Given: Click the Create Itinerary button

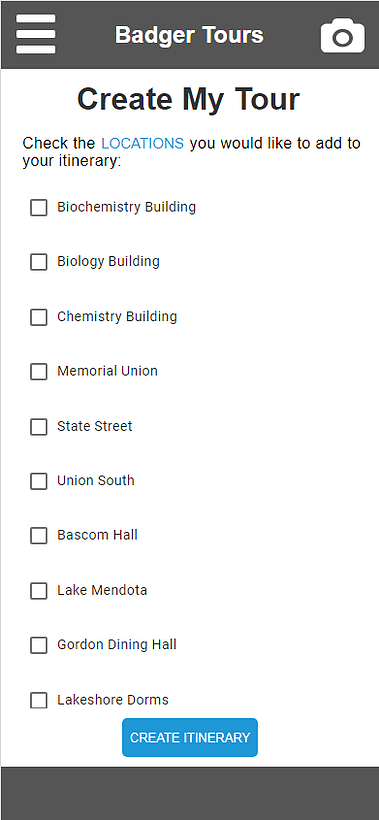Looking at the screenshot, I should [190, 737].
